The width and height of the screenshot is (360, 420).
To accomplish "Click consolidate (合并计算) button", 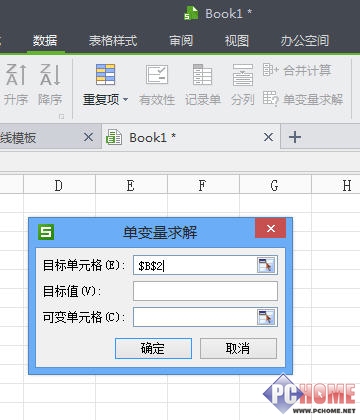I will [x=297, y=70].
